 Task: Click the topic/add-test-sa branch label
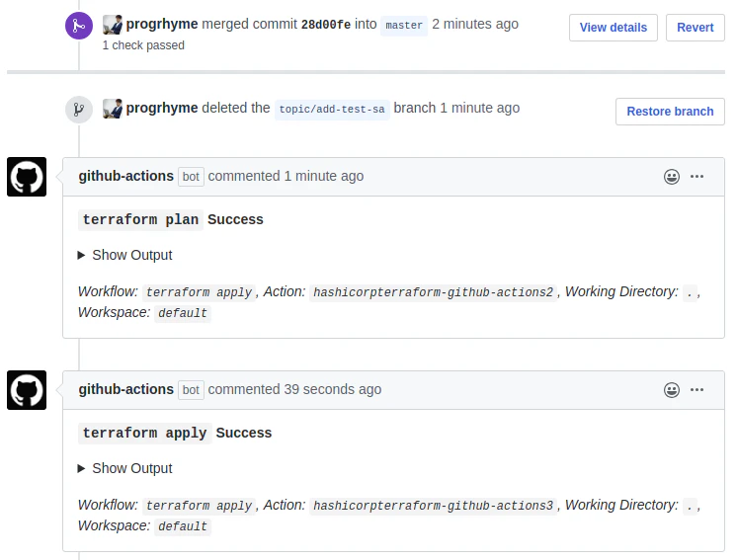[x=332, y=110]
